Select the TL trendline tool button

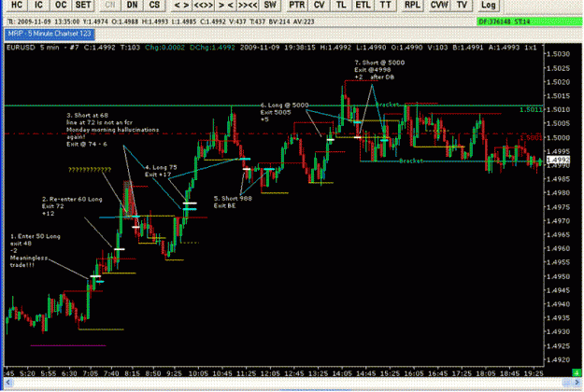(x=341, y=5)
